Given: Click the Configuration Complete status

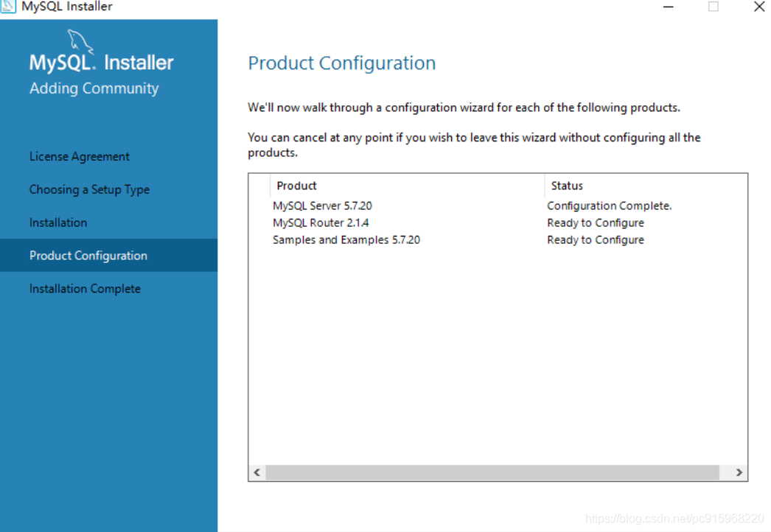Looking at the screenshot, I should pos(610,206).
